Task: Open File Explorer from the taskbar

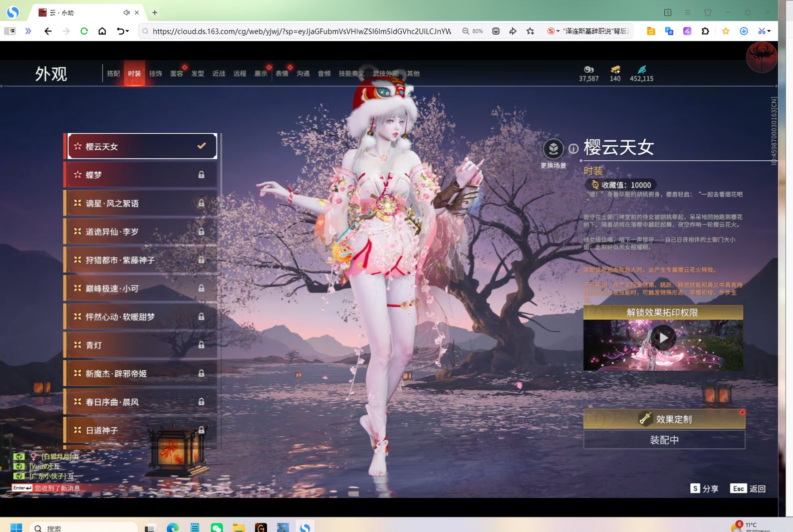Action: 239,527
